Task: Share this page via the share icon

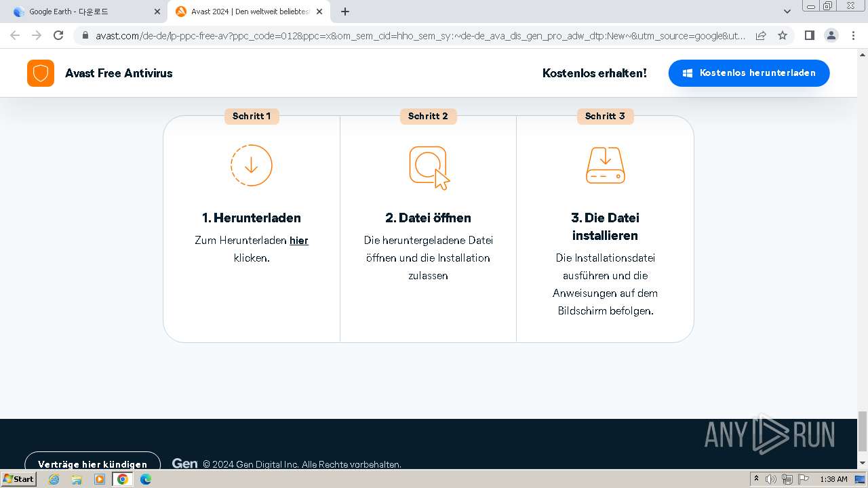Action: [761, 35]
